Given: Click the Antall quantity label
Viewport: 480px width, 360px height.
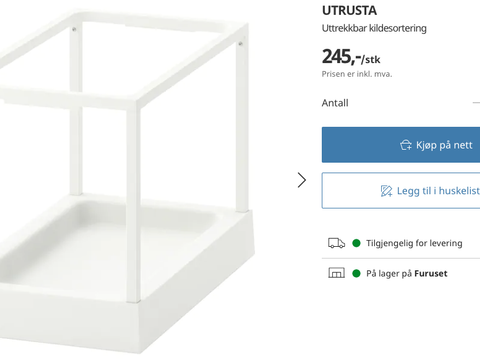Looking at the screenshot, I should click(x=335, y=103).
